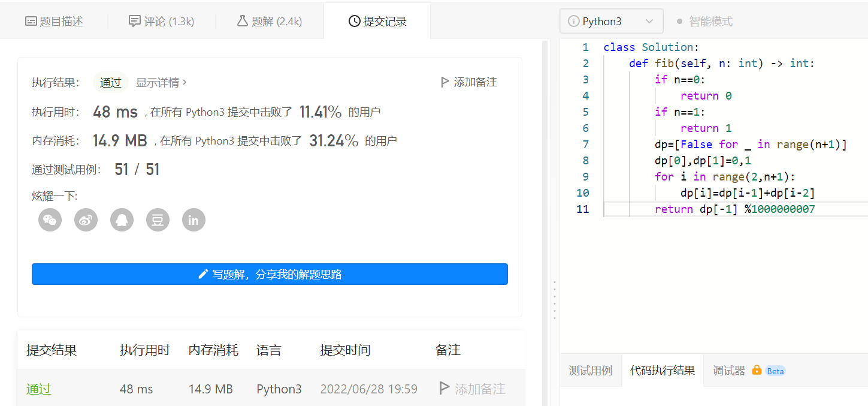Share result via Weibo icon
Image resolution: width=868 pixels, height=406 pixels.
(x=86, y=220)
